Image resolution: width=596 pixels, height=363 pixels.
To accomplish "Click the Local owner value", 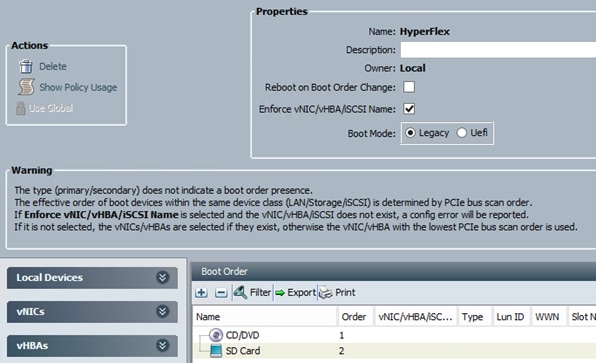I will pyautogui.click(x=412, y=68).
